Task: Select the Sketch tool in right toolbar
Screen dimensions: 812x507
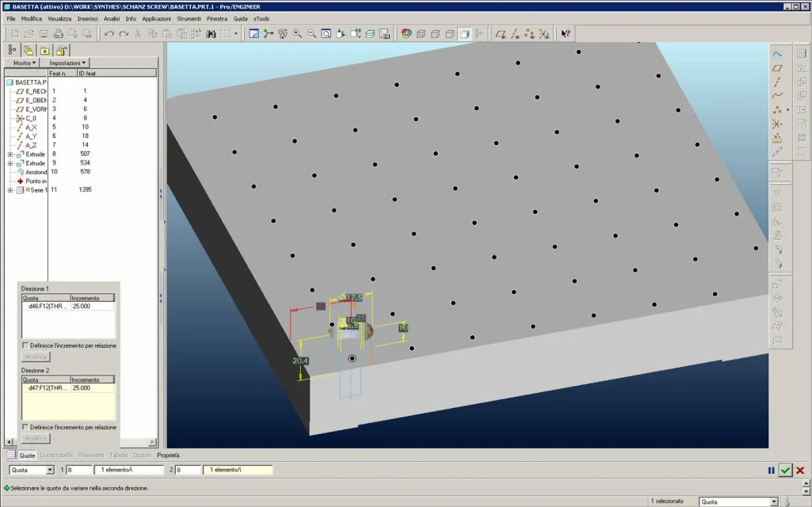Action: pyautogui.click(x=777, y=54)
